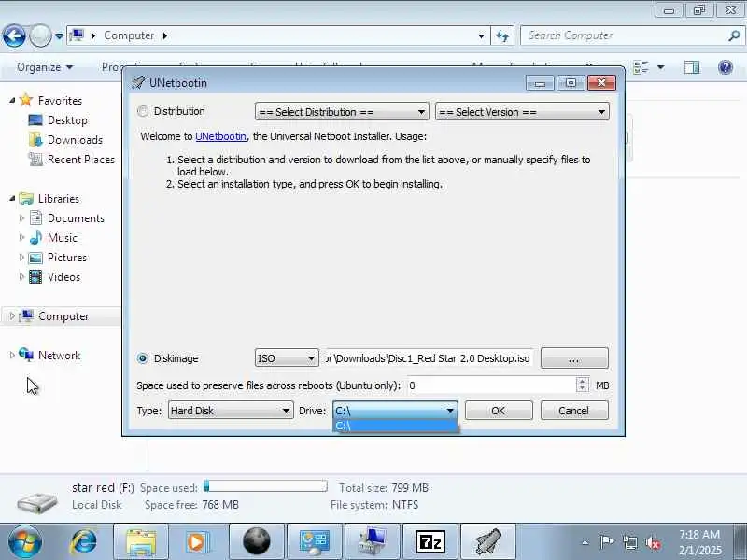Viewport: 747px width, 560px height.
Task: Expand the Network node arrow
Action: pyautogui.click(x=12, y=355)
